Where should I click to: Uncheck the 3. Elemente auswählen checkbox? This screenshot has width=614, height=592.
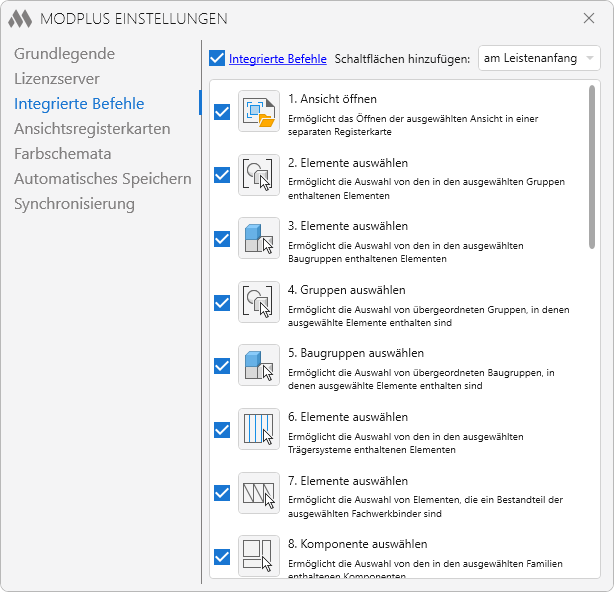(x=222, y=239)
